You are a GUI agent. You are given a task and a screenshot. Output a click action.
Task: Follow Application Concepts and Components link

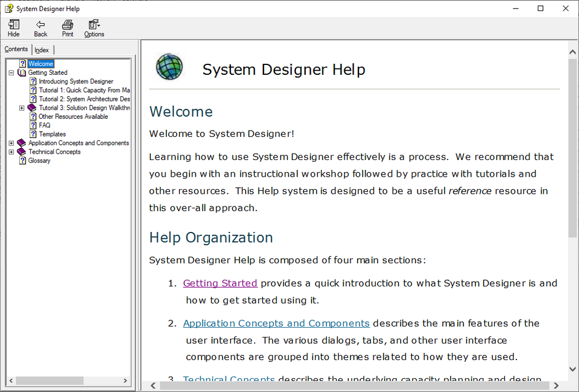coord(276,323)
